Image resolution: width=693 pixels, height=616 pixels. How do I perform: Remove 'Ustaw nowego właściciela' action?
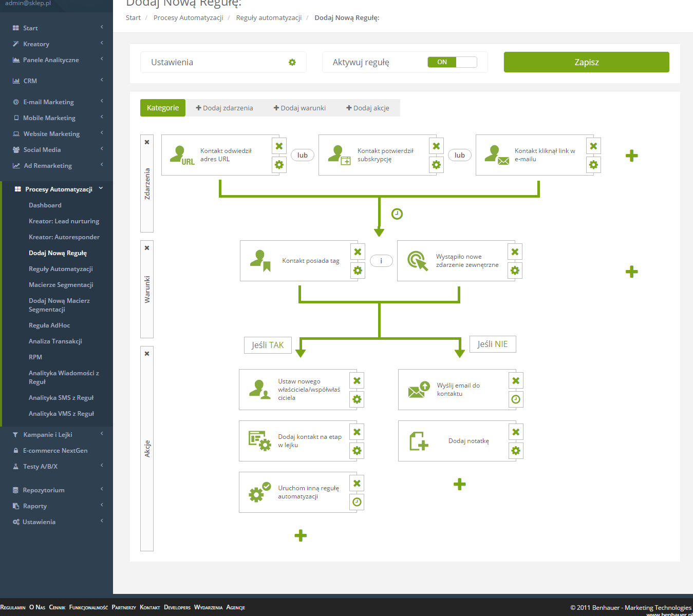(x=357, y=381)
